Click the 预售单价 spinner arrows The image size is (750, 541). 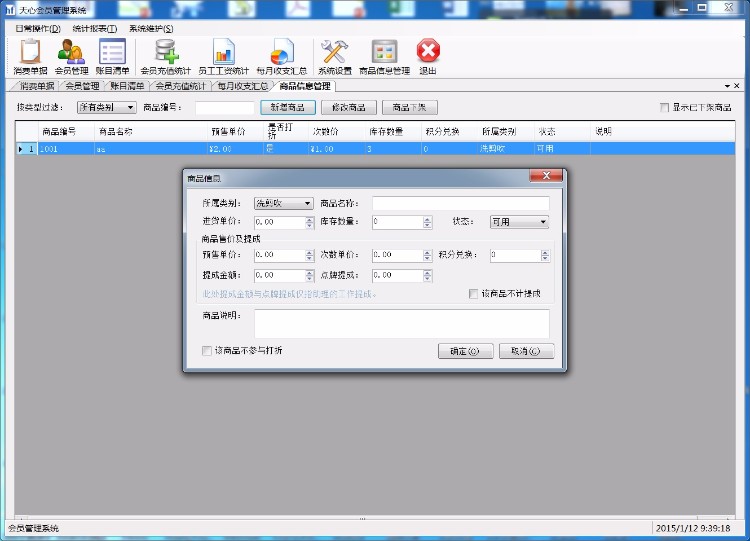pos(309,255)
